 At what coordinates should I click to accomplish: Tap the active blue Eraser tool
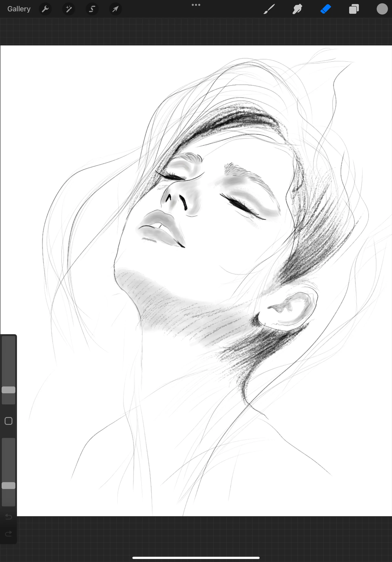[326, 9]
